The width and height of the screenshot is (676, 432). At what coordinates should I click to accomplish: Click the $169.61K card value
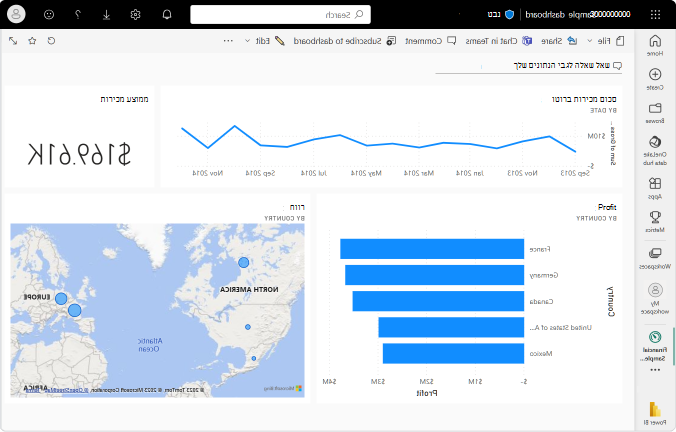[x=79, y=154]
